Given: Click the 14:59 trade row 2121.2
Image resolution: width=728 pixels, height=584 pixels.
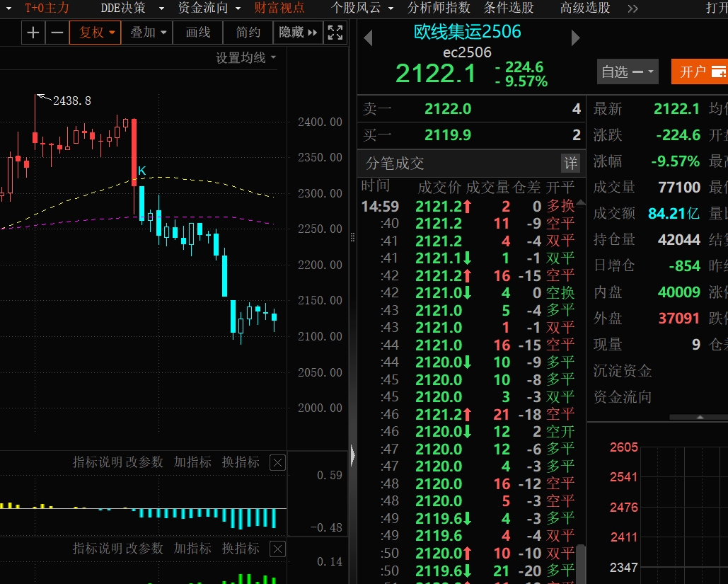Looking at the screenshot, I should point(468,206).
